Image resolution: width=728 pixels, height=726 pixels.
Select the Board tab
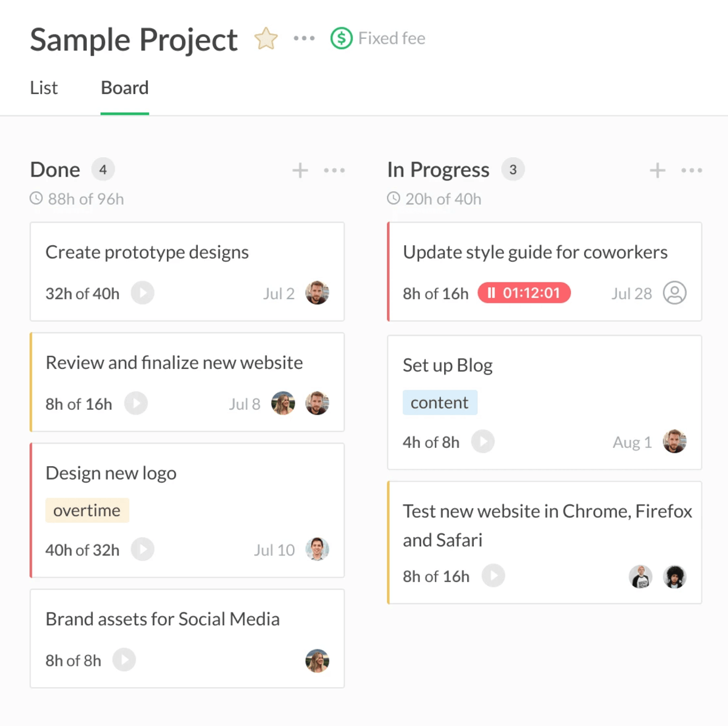pos(124,88)
